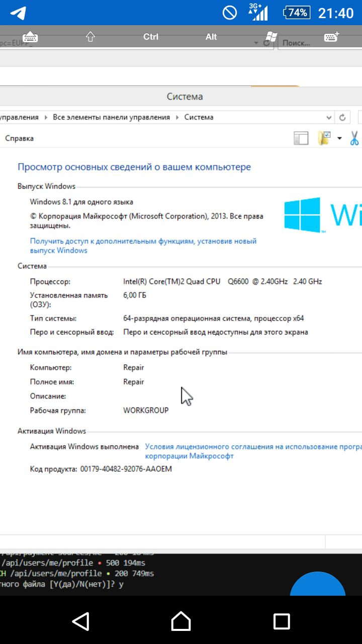Screen dimensions: 362x644
Task: Expand arrow after Все элементы панели управления
Action: (x=177, y=117)
